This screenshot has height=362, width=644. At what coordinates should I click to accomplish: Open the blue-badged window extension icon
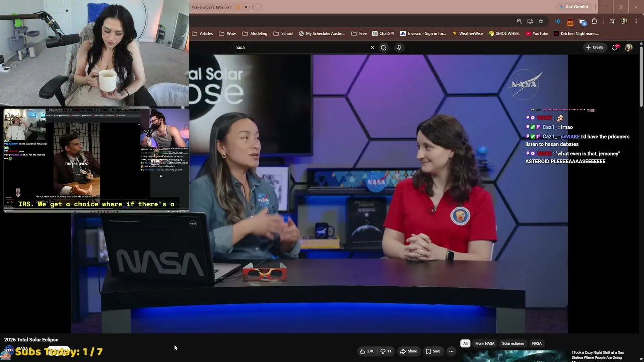click(583, 22)
